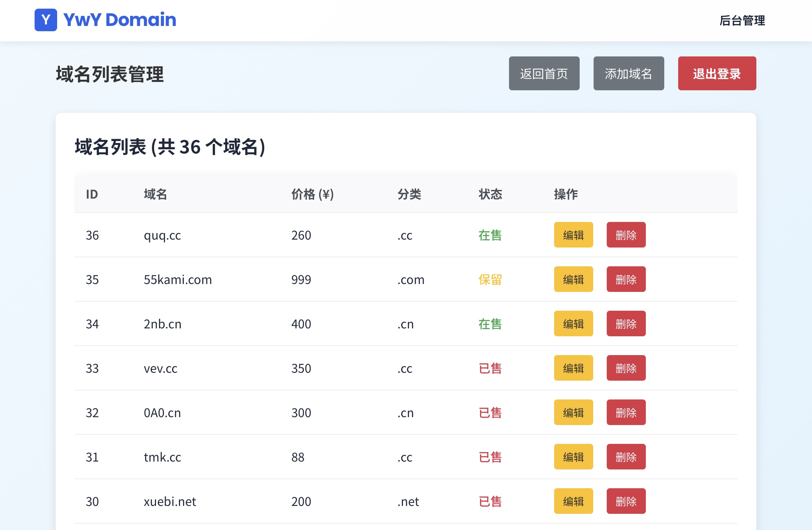This screenshot has height=530, width=812.
Task: Open the 后台管理 menu item
Action: pyautogui.click(x=742, y=20)
